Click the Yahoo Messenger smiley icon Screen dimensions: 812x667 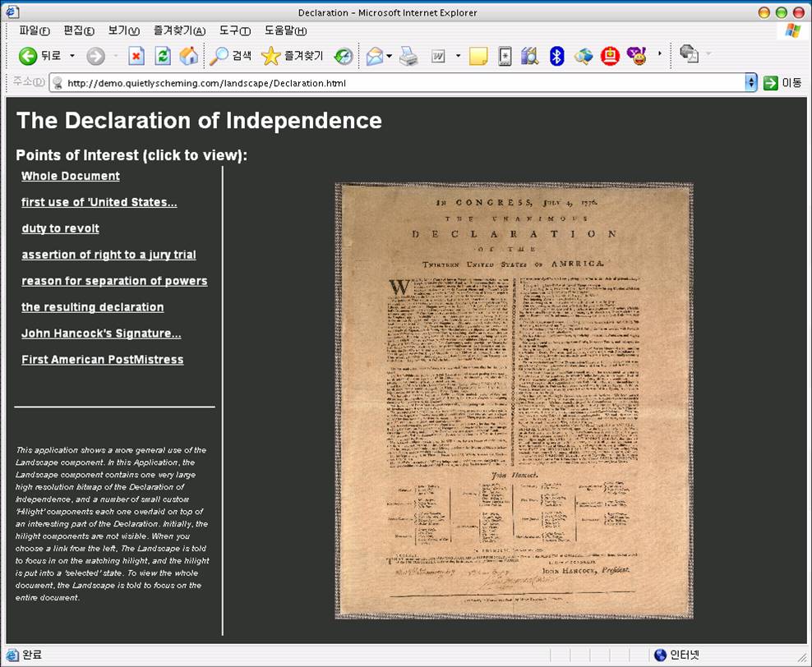(x=637, y=56)
